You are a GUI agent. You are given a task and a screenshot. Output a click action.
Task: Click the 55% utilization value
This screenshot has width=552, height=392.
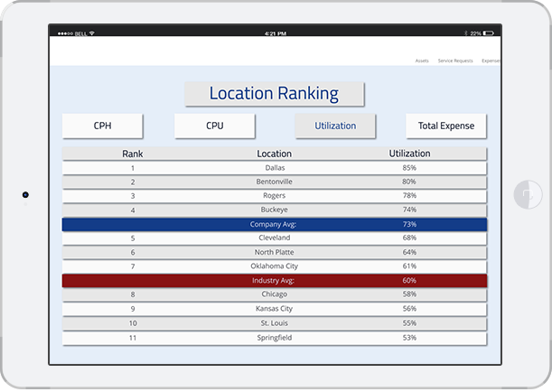point(409,323)
